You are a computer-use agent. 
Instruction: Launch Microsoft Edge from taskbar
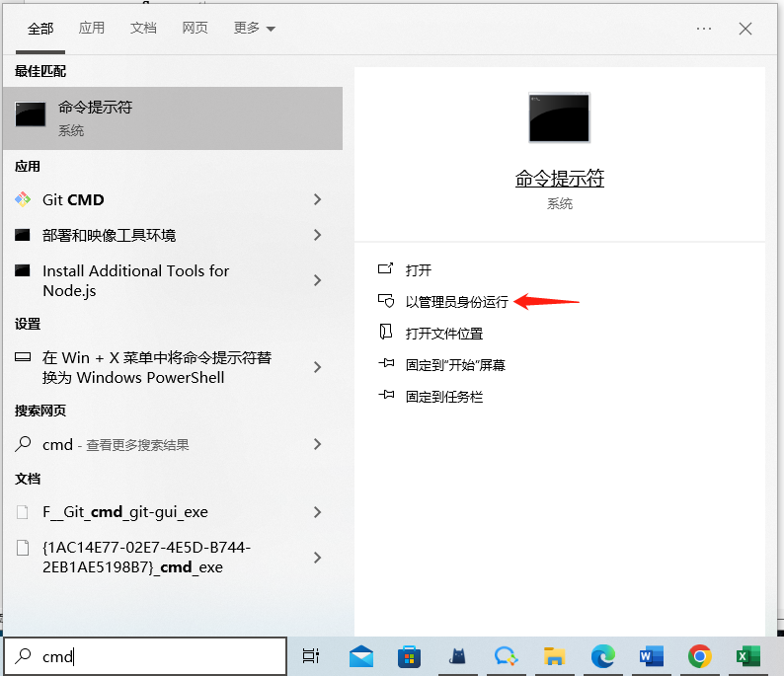(602, 656)
